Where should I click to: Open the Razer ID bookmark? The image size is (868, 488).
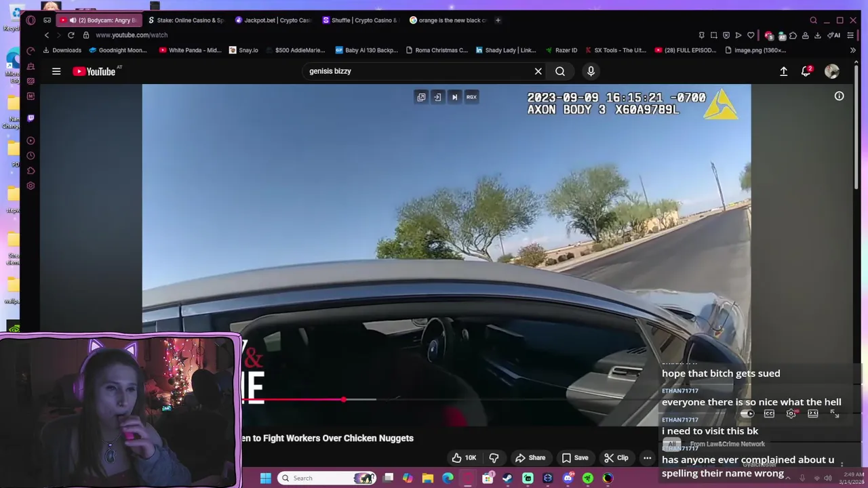tap(561, 50)
